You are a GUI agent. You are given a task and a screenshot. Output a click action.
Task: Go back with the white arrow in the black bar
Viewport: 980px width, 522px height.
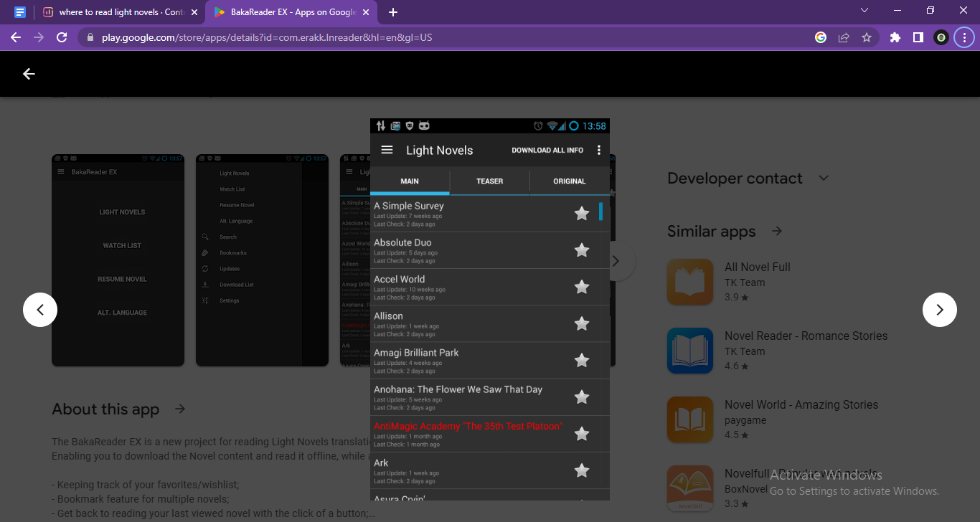click(x=29, y=74)
